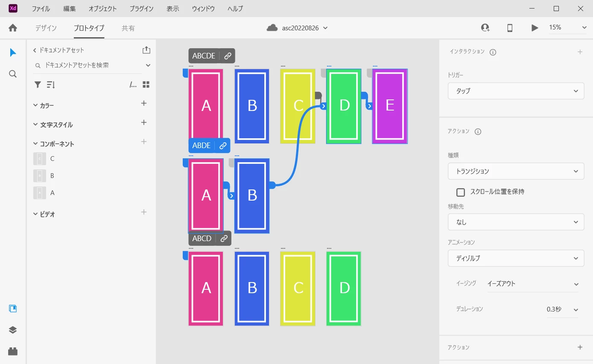Go back via ドキュメントアセット header
This screenshot has width=593, height=364.
click(x=59, y=50)
